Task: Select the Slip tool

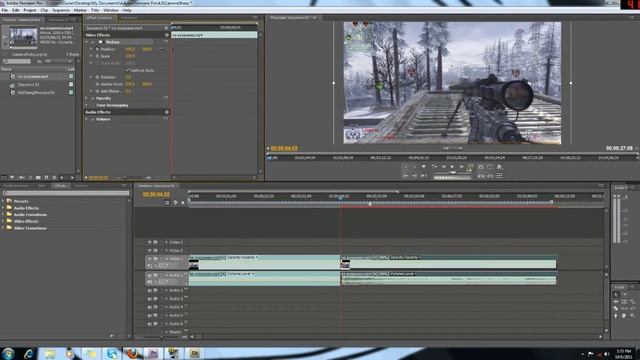Action: coord(624,309)
